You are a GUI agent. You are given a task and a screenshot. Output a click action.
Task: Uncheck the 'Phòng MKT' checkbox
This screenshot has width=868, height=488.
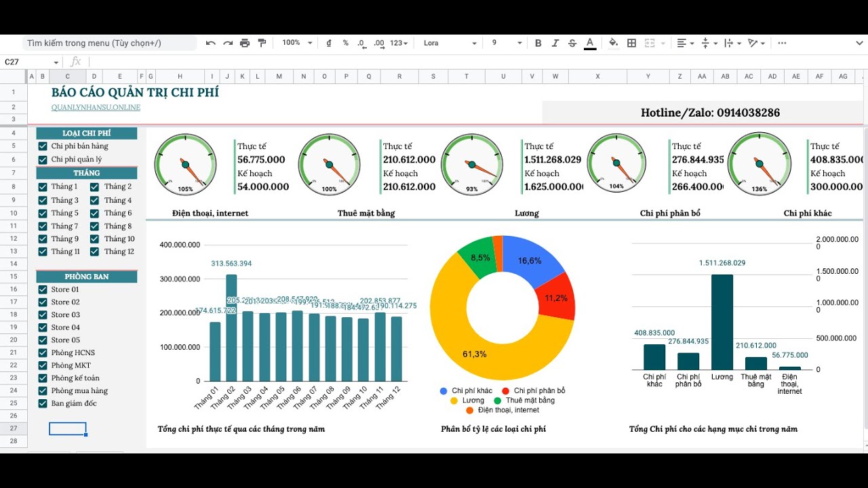point(43,365)
